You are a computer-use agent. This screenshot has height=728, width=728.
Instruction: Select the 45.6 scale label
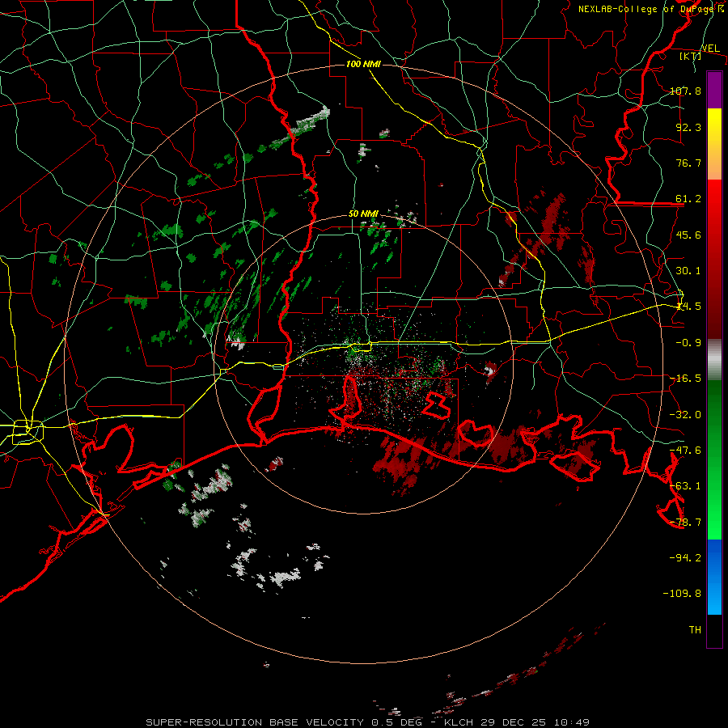[688, 235]
